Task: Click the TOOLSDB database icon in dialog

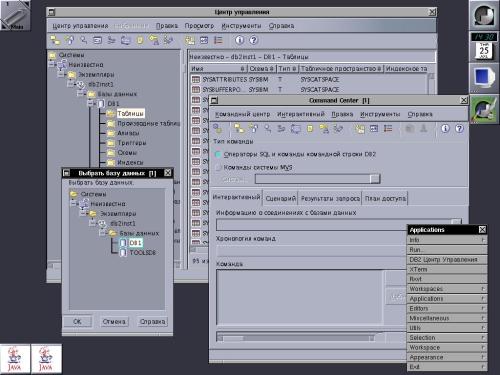Action: click(x=123, y=253)
